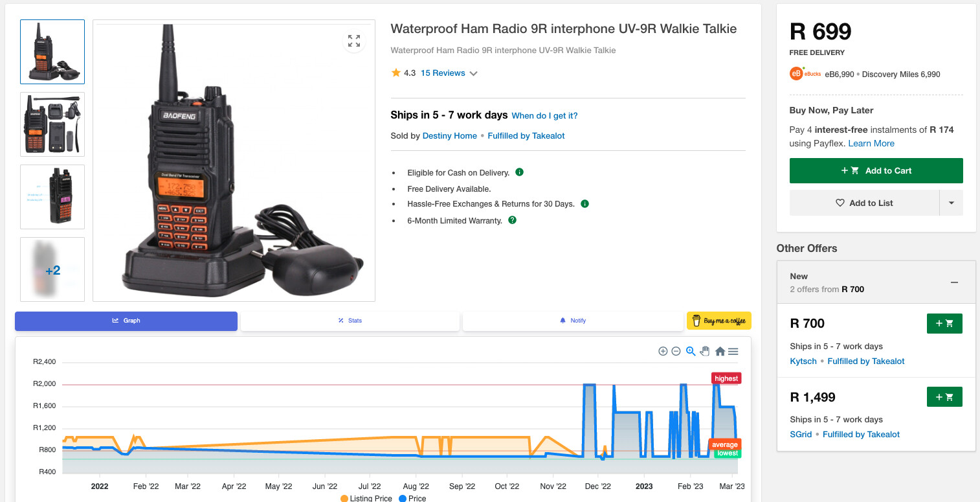Open the SGrid seller link
The height and width of the screenshot is (502, 980).
pyautogui.click(x=801, y=434)
